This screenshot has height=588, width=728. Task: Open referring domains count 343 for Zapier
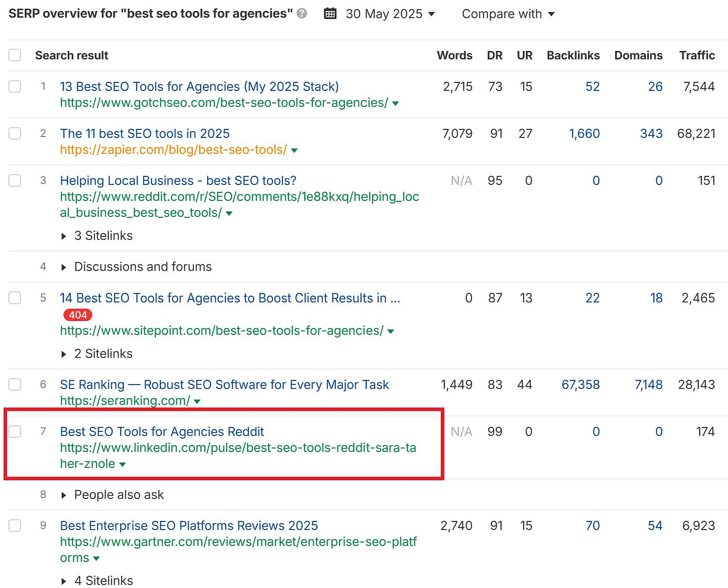(x=651, y=133)
